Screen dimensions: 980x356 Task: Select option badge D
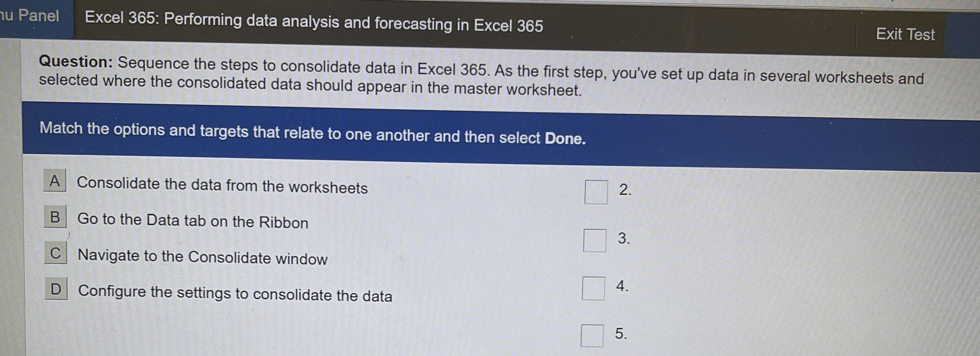pyautogui.click(x=55, y=290)
